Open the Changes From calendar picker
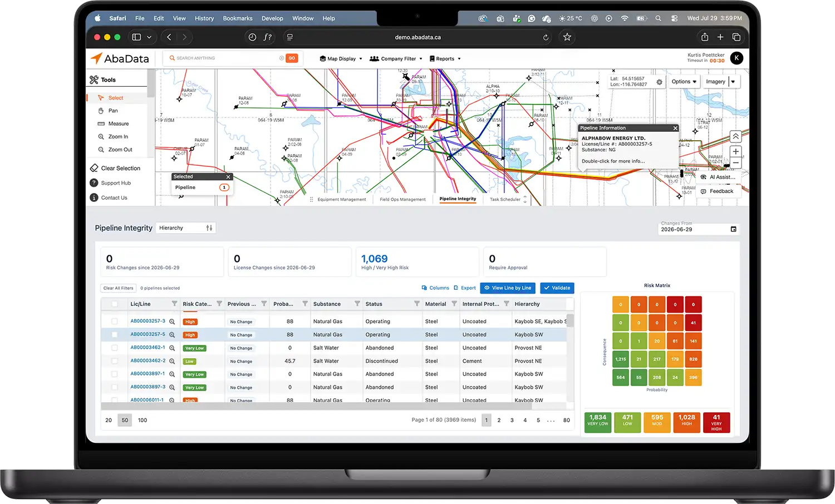 [x=733, y=229]
